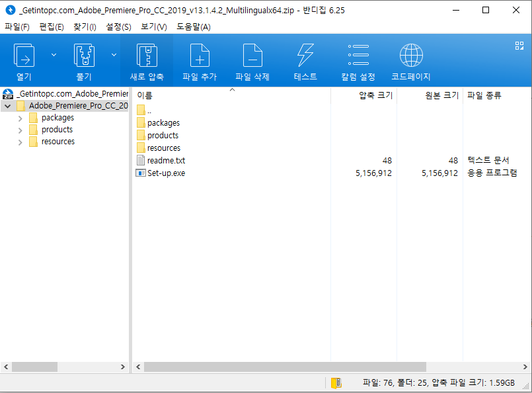Expand the packages node in tree
The image size is (532, 393).
(20, 118)
